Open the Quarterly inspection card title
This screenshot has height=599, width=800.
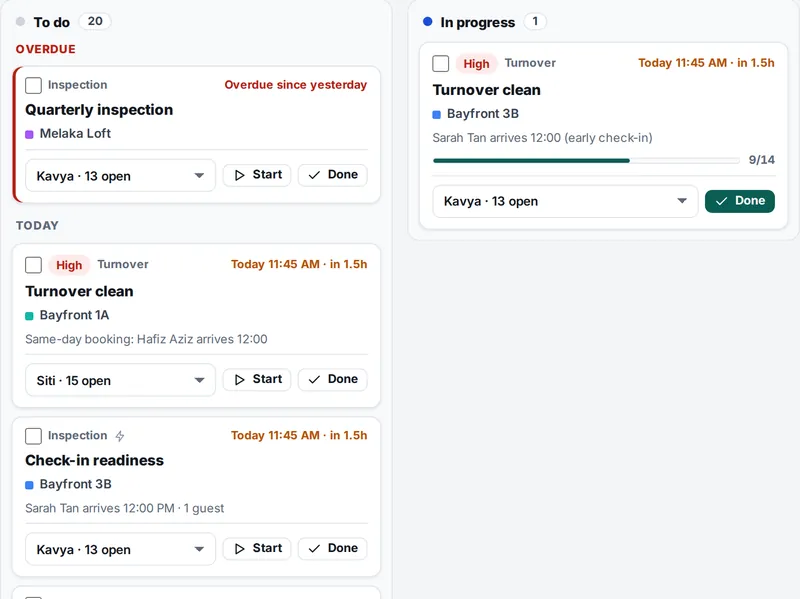99,110
